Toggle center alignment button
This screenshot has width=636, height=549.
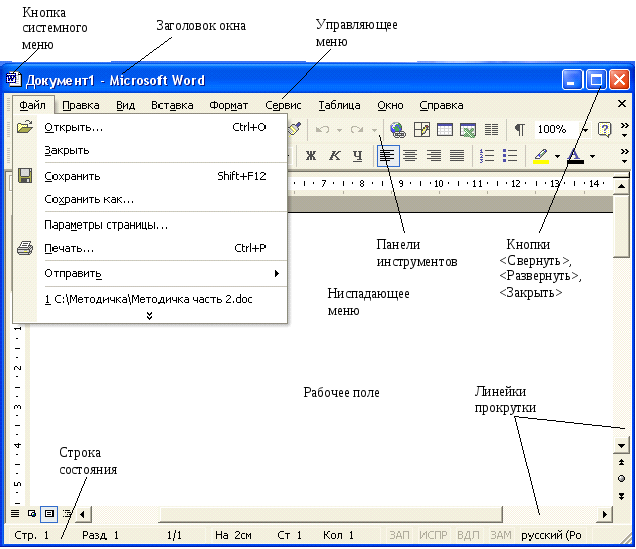click(x=410, y=155)
